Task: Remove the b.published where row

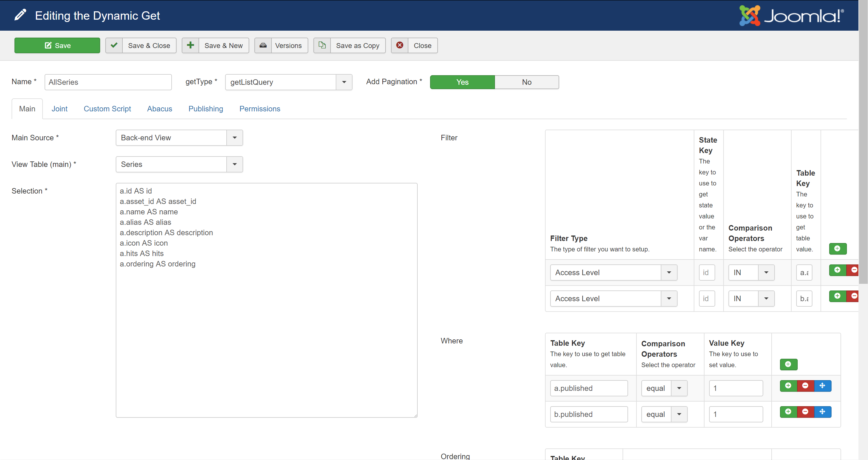Action: [806, 412]
